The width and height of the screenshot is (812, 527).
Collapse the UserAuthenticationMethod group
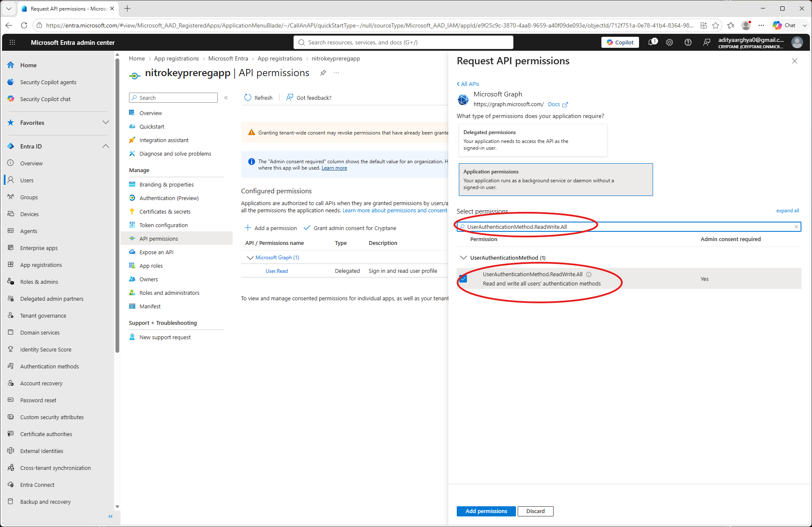point(464,258)
